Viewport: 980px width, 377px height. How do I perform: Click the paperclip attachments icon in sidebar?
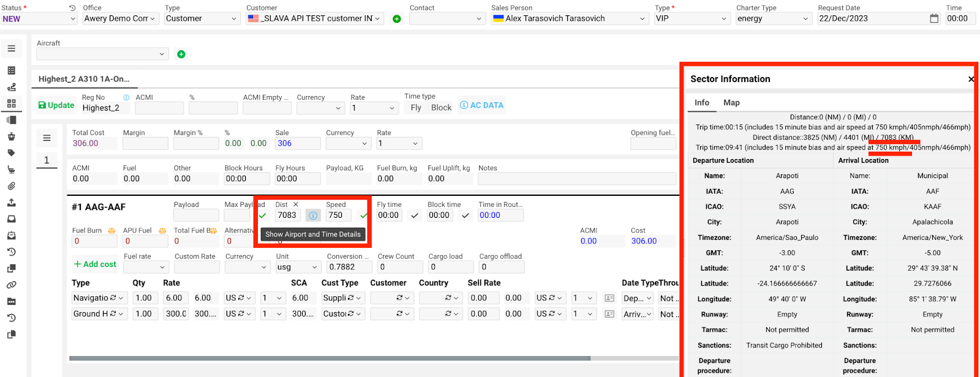click(x=12, y=186)
